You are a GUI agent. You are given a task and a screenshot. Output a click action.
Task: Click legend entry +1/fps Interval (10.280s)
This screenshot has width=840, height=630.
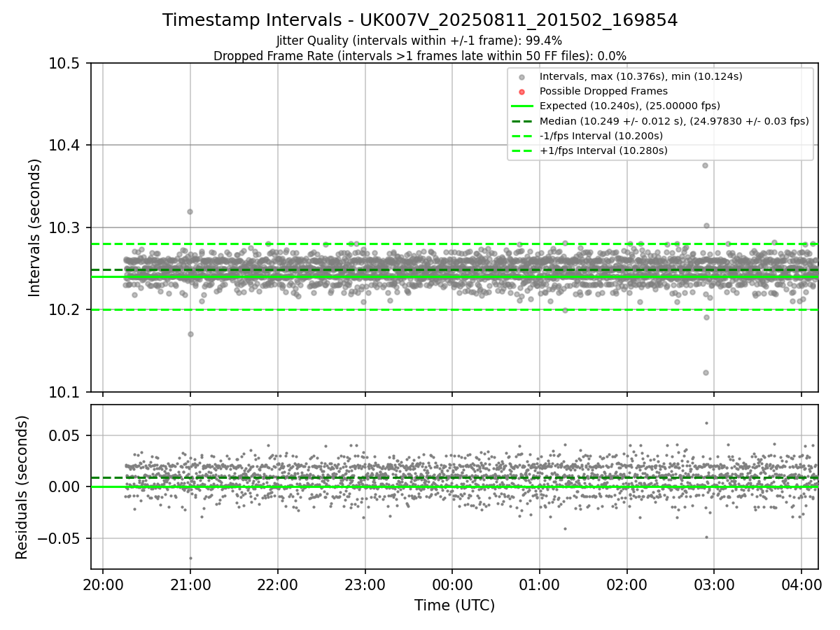603,150
